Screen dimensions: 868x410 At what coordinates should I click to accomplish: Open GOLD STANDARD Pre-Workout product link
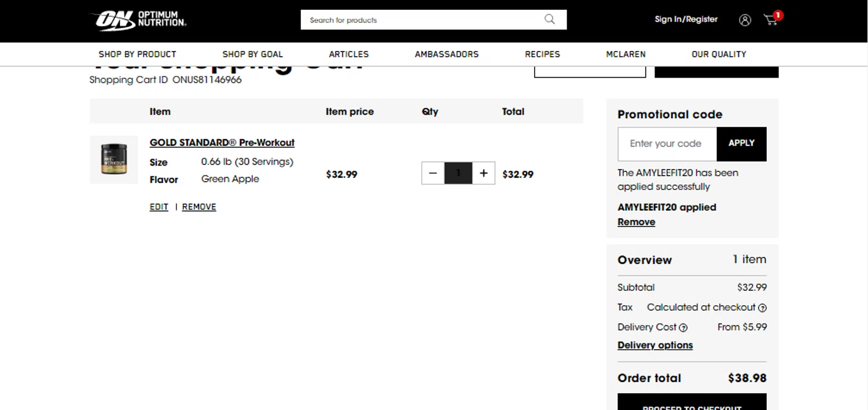[x=222, y=142]
